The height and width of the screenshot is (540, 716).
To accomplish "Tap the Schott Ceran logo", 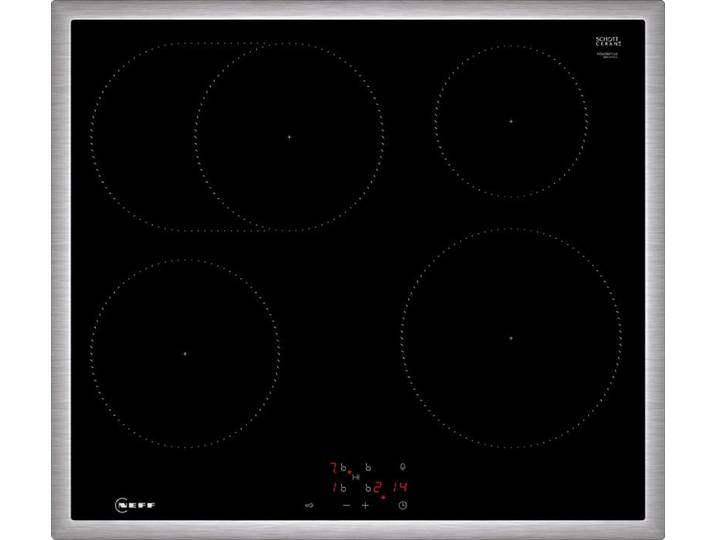I will pyautogui.click(x=608, y=42).
